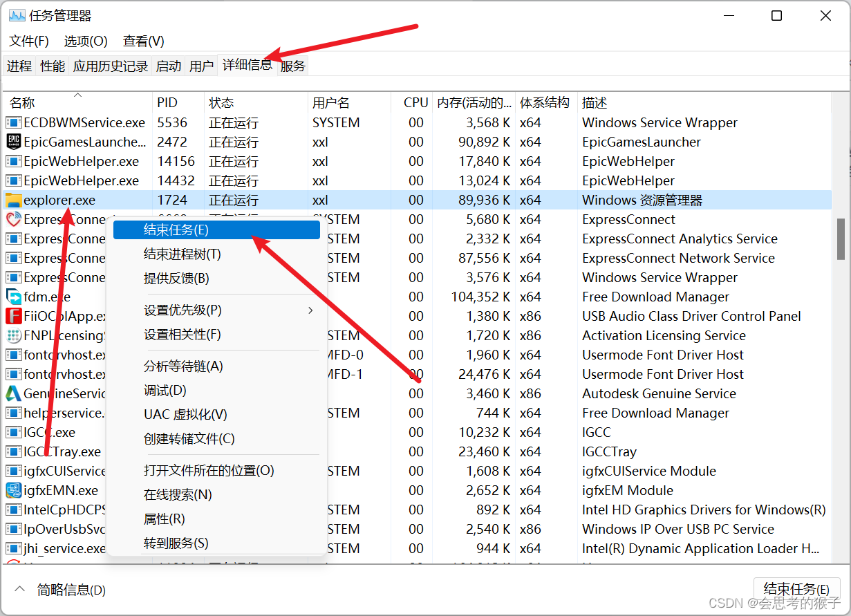
Task: Select the explorer.exe folder icon
Action: (15, 200)
